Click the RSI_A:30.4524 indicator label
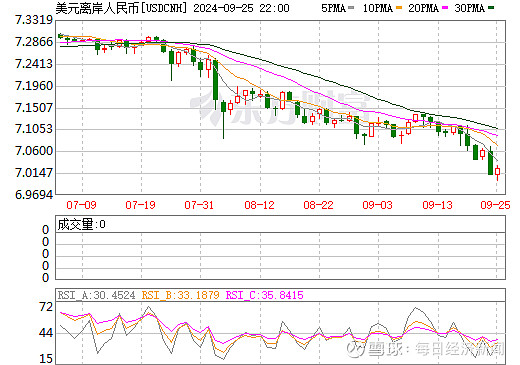Image resolution: width=520 pixels, height=365 pixels. pyautogui.click(x=96, y=295)
